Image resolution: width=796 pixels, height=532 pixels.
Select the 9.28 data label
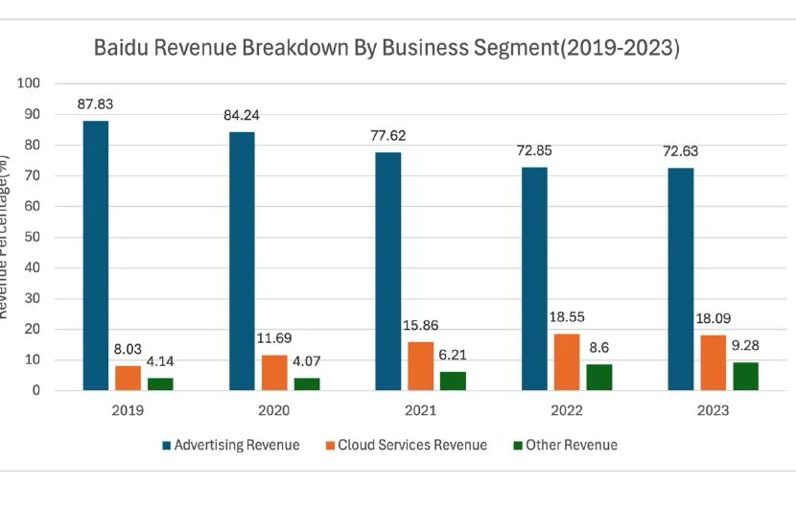coord(746,346)
